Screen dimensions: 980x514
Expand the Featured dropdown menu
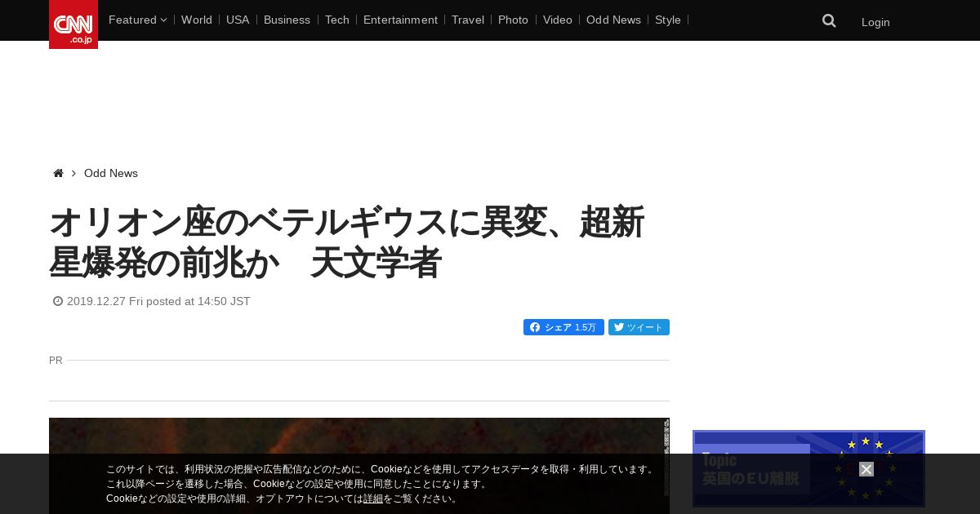[137, 20]
